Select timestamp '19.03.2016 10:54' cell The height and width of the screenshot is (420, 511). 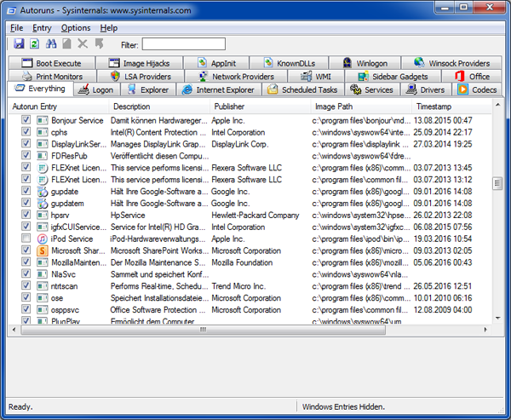(443, 239)
